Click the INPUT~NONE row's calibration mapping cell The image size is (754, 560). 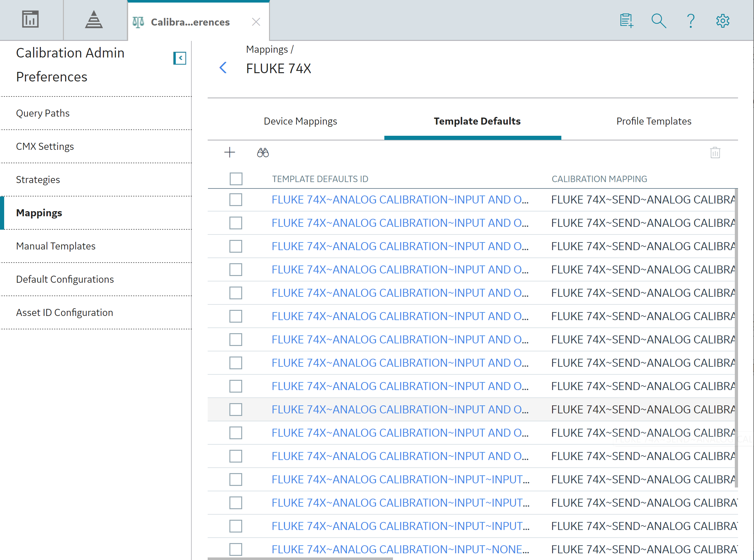[x=644, y=549]
